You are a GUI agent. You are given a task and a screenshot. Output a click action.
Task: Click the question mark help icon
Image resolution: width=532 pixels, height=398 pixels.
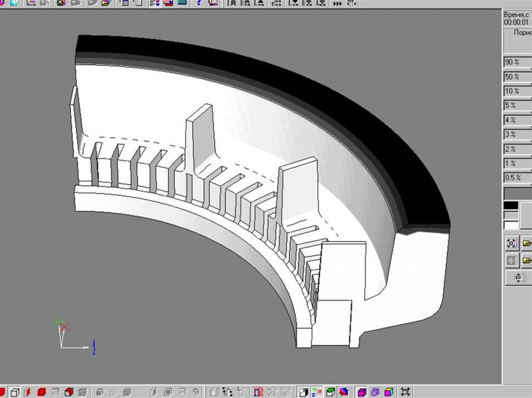199,3
